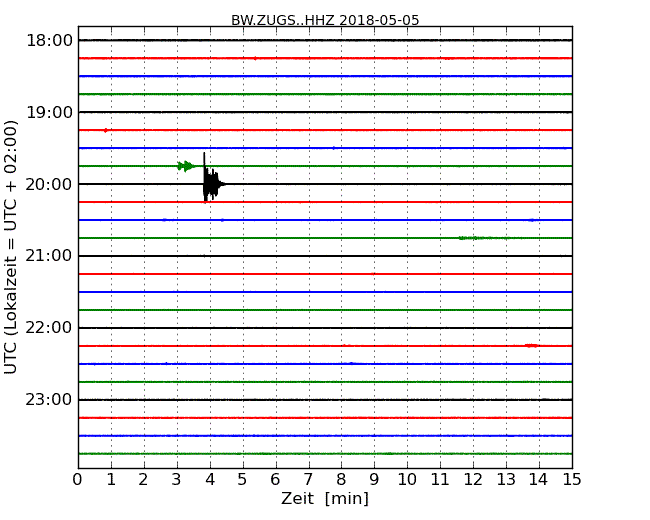Click x-axis tick label 10
This screenshot has height=520, width=650.
tap(407, 480)
